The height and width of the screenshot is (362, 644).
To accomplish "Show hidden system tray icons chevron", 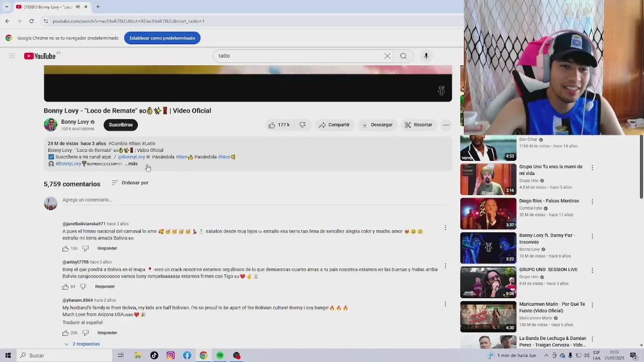I will (546, 355).
